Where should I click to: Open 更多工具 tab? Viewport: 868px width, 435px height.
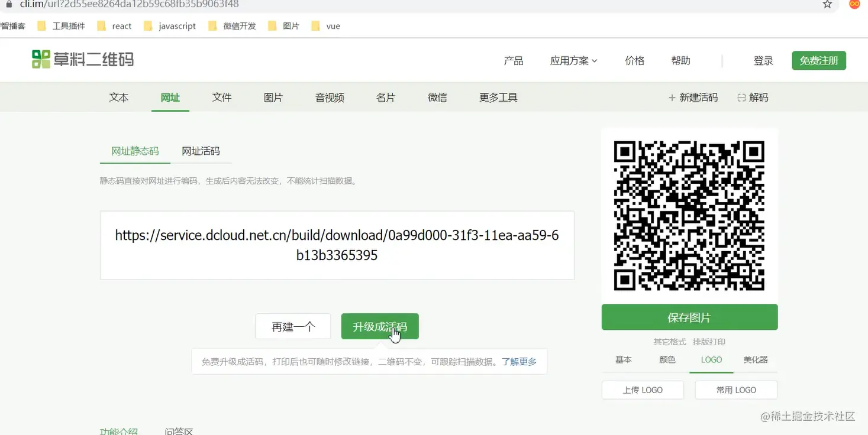[x=498, y=98]
